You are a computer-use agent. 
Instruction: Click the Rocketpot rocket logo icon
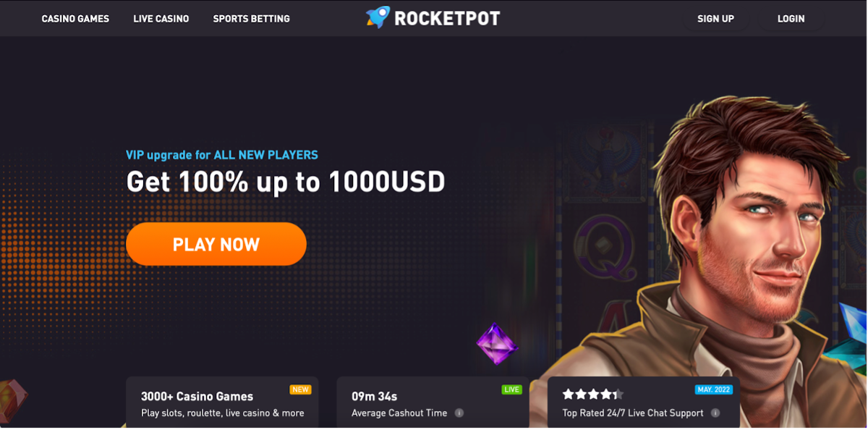pyautogui.click(x=378, y=17)
